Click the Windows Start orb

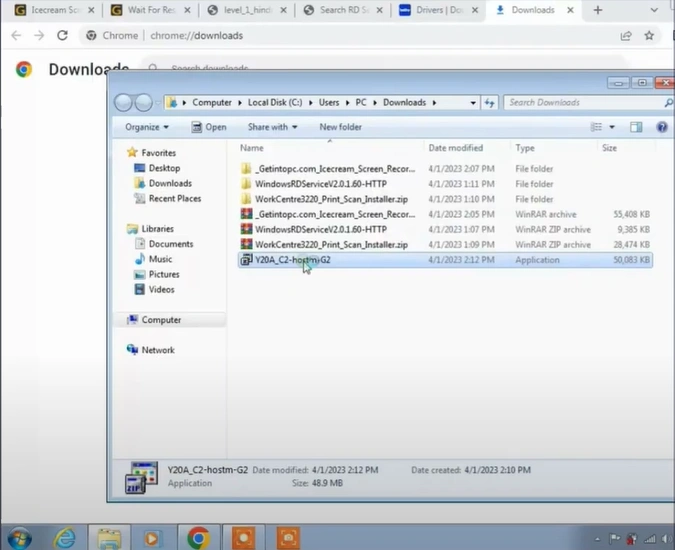18,537
